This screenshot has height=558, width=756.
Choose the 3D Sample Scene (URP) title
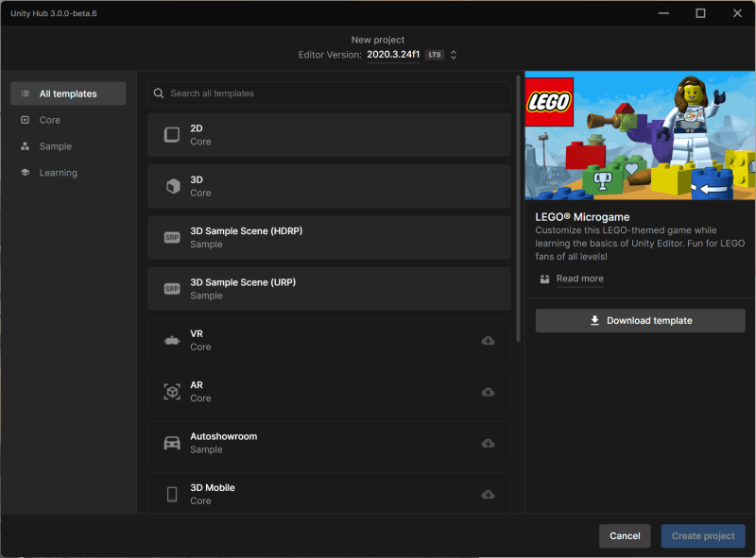(243, 282)
